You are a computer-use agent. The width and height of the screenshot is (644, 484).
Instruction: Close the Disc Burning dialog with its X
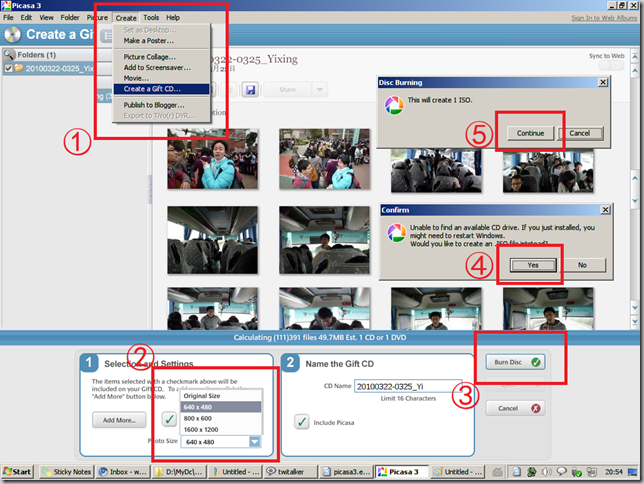[x=603, y=83]
